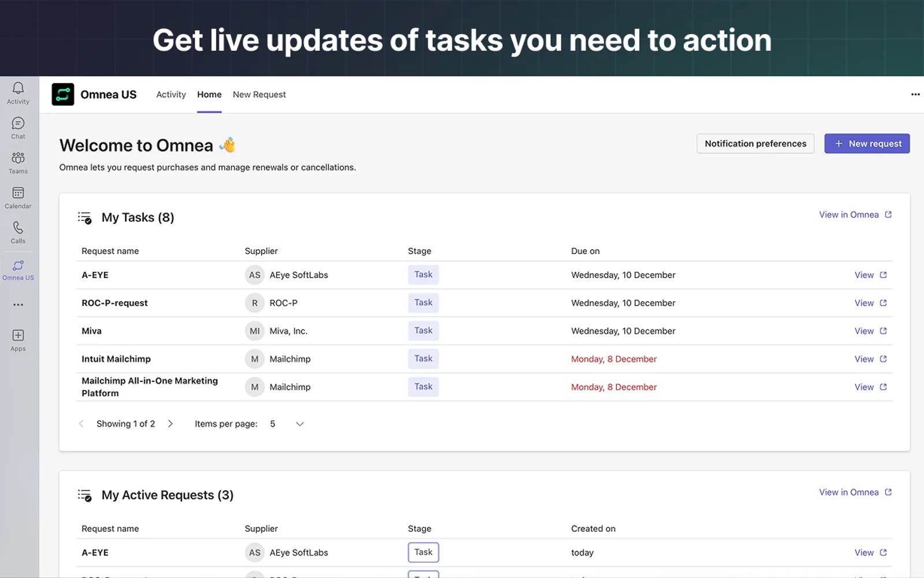The width and height of the screenshot is (924, 578).
Task: Go to previous page of My Tasks
Action: coord(81,424)
